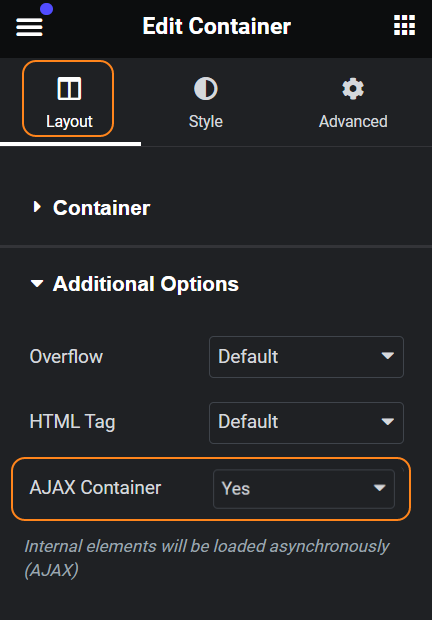The image size is (432, 620).
Task: Open the widgets grid icon
Action: pos(404,25)
